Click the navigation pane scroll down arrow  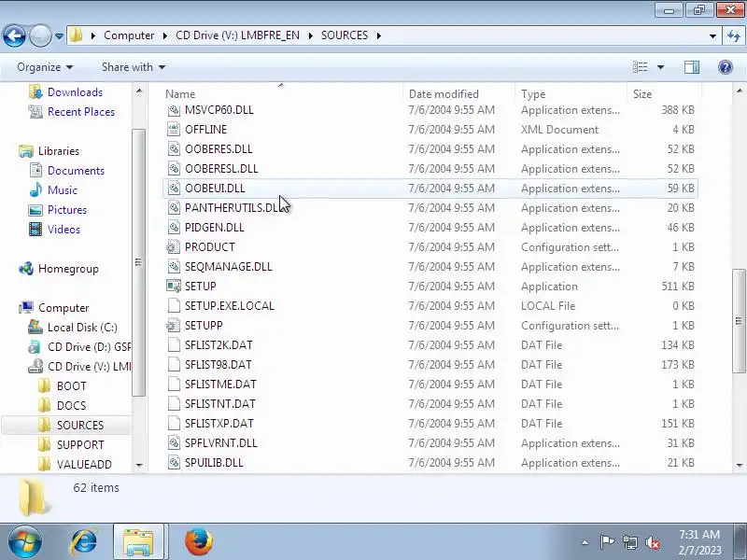[139, 465]
